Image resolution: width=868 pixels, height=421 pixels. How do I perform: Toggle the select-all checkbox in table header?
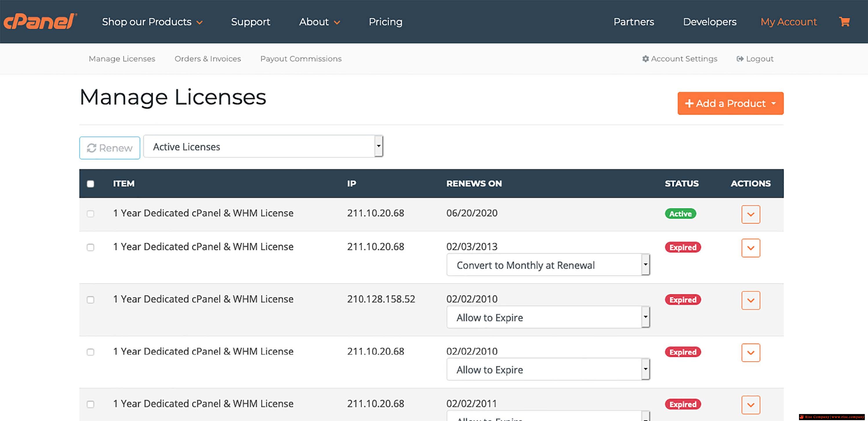pyautogui.click(x=90, y=184)
